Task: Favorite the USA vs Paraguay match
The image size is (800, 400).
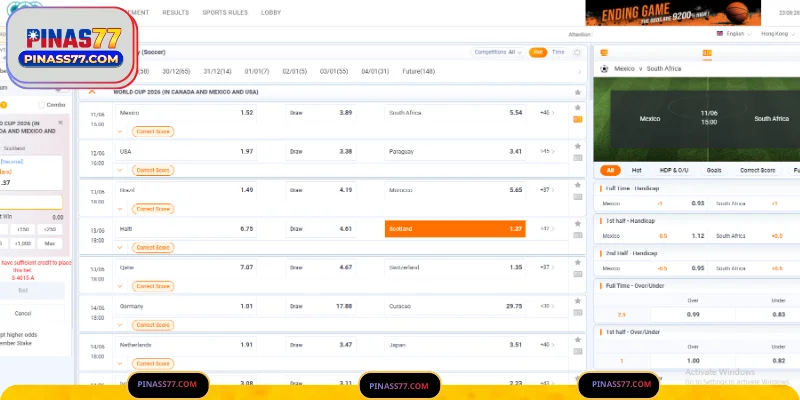Action: [578, 146]
